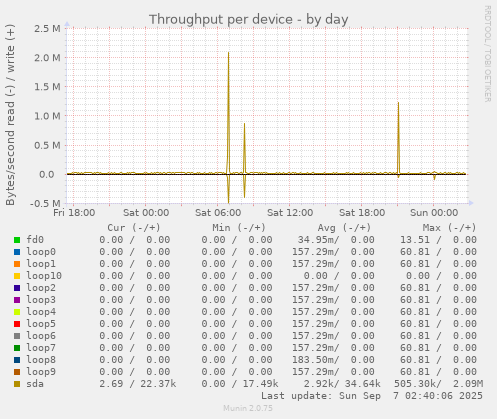The image size is (497, 419).
Task: Select the 'loop2' device label
Action: (x=41, y=288)
